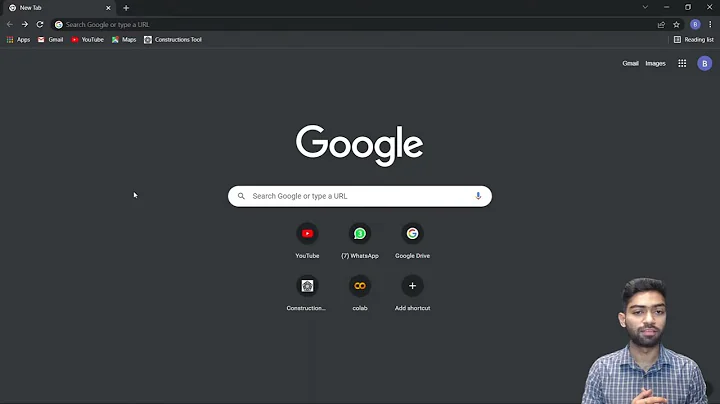Reload the page with the refresh icon
Image resolution: width=720 pixels, height=404 pixels.
[x=40, y=24]
